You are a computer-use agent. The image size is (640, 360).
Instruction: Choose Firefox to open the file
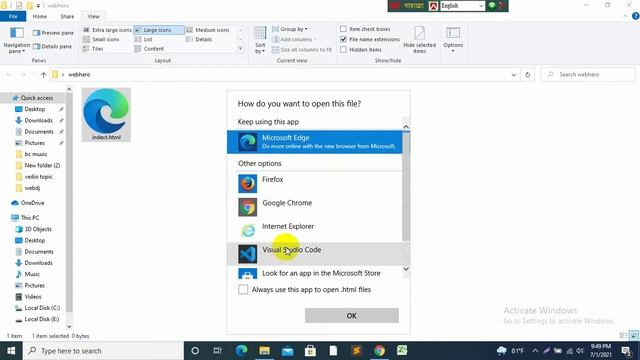(x=314, y=183)
